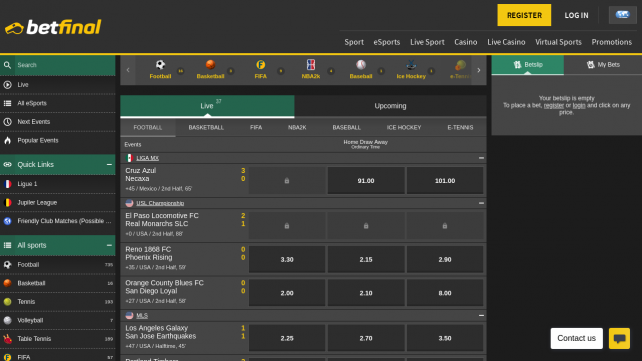Viewport: 642px width, 361px height.
Task: Collapse the Quick Links section
Action: pyautogui.click(x=109, y=165)
